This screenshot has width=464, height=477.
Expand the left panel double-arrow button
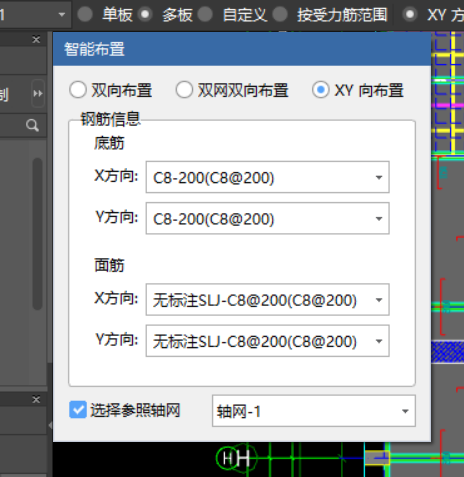click(x=38, y=93)
